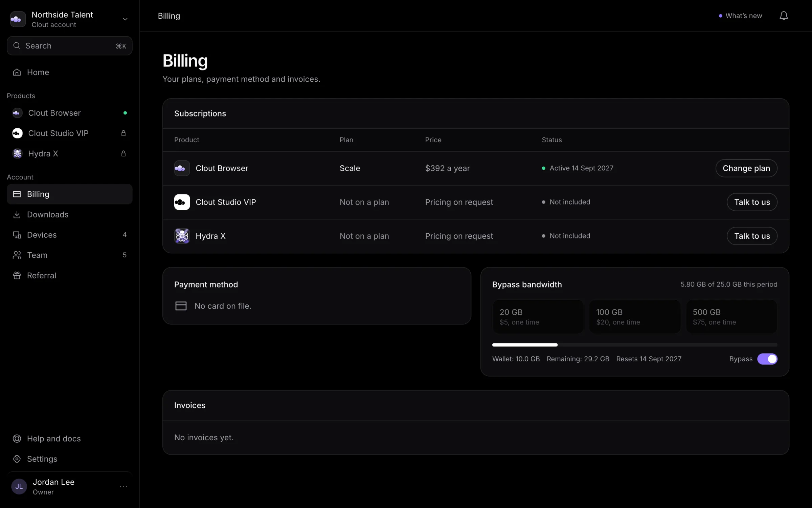The height and width of the screenshot is (508, 812).
Task: Click Remaining: 29.2 GB value
Action: tap(578, 359)
